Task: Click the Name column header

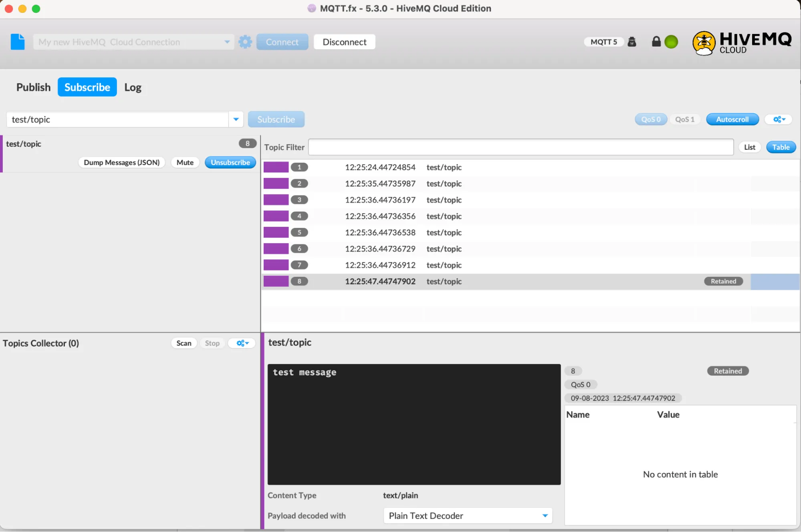Action: [577, 415]
